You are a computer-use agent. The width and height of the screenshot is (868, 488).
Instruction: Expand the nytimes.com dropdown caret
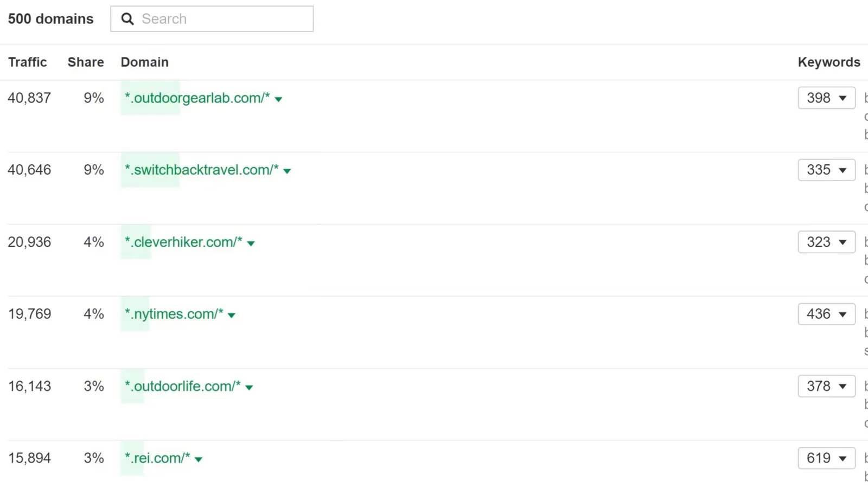[232, 316]
